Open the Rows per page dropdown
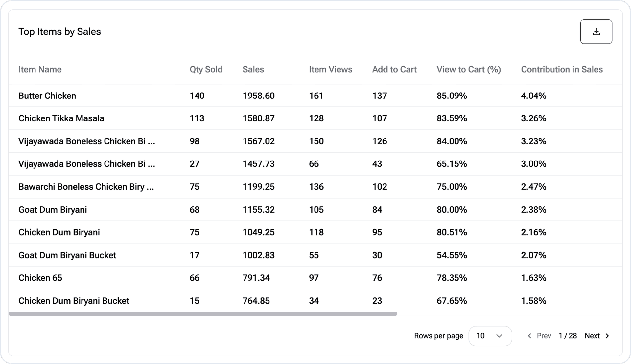The height and width of the screenshot is (364, 631). pyautogui.click(x=490, y=336)
